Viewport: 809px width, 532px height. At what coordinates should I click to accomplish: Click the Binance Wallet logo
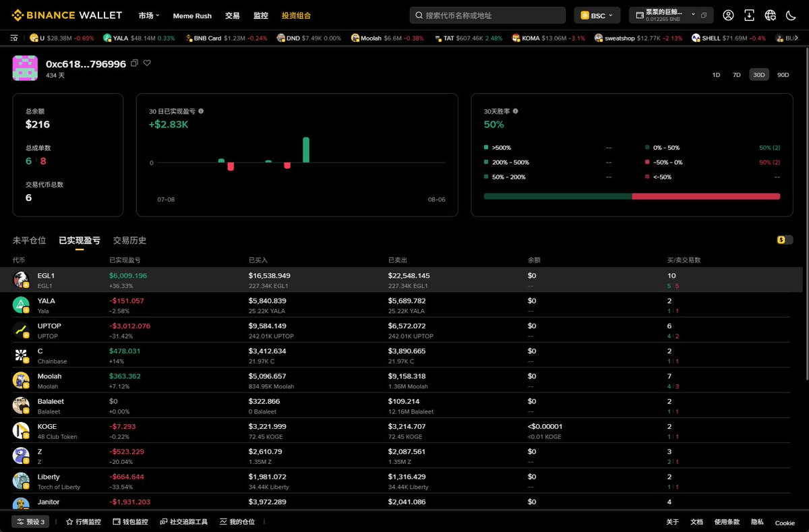67,15
